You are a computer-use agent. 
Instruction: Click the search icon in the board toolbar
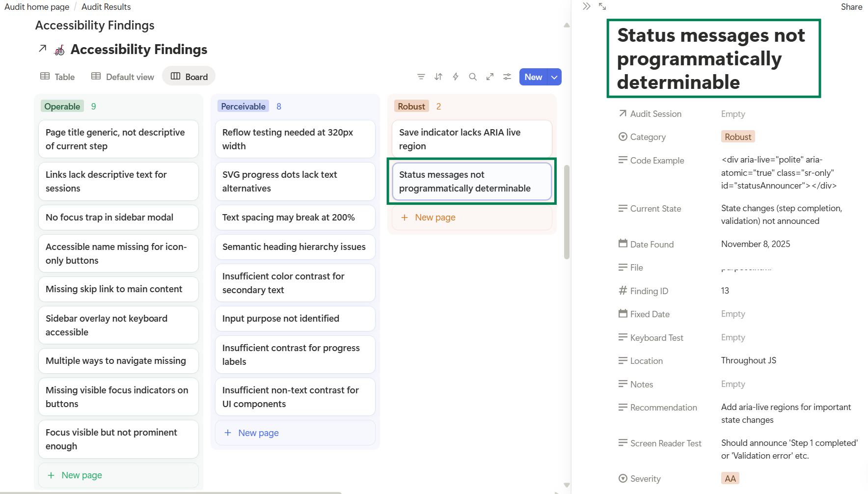click(x=473, y=77)
